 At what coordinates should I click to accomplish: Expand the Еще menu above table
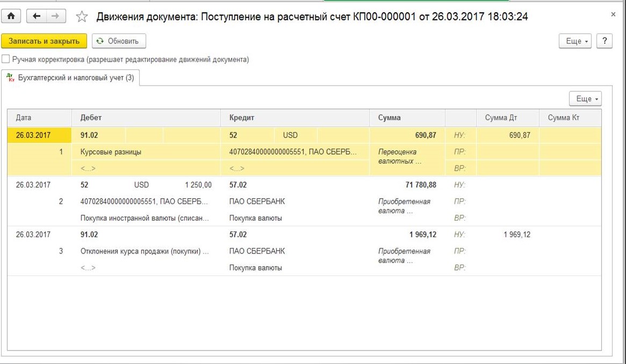click(585, 99)
